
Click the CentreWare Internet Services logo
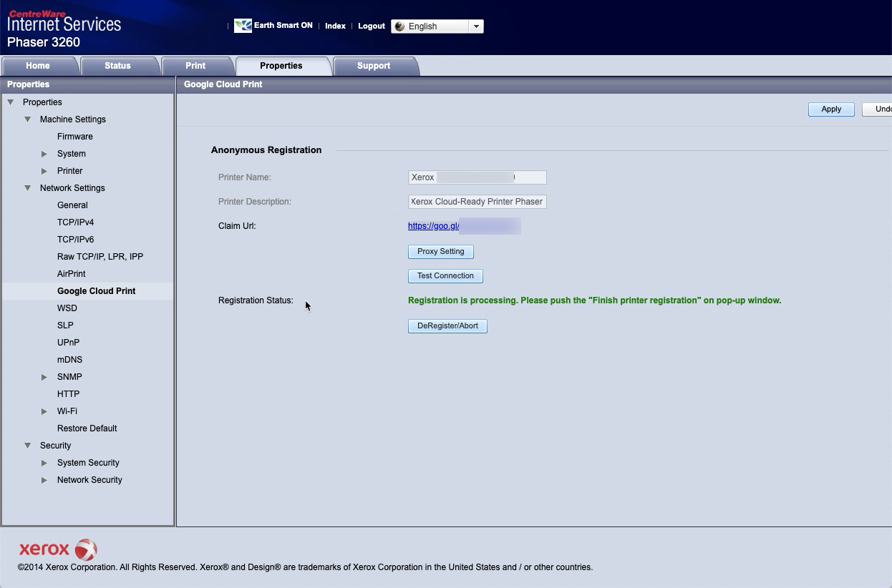point(64,21)
